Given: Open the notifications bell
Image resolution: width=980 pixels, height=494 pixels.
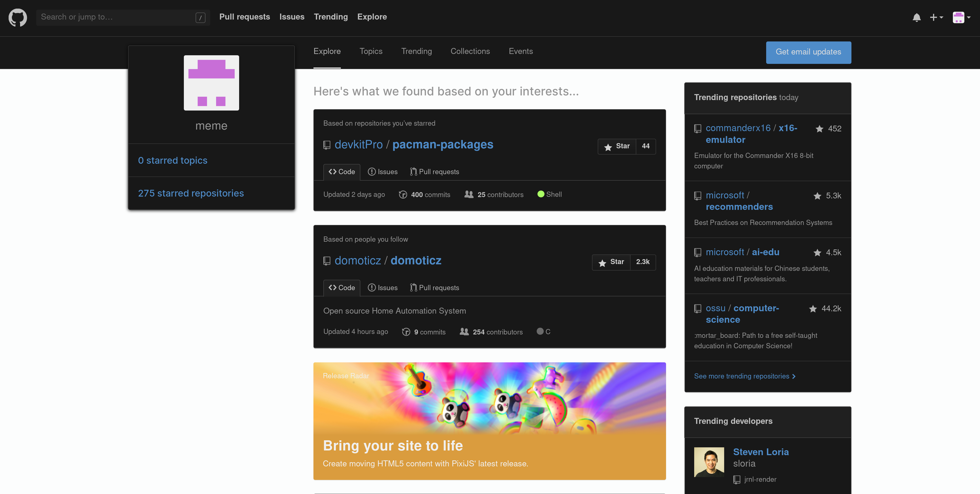Looking at the screenshot, I should click(917, 17).
